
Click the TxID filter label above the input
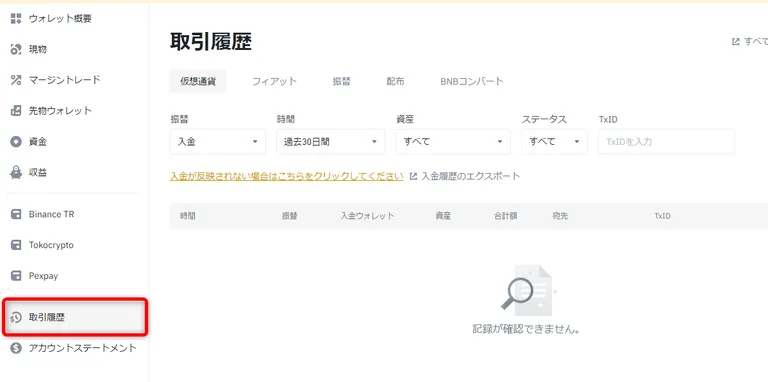(608, 119)
